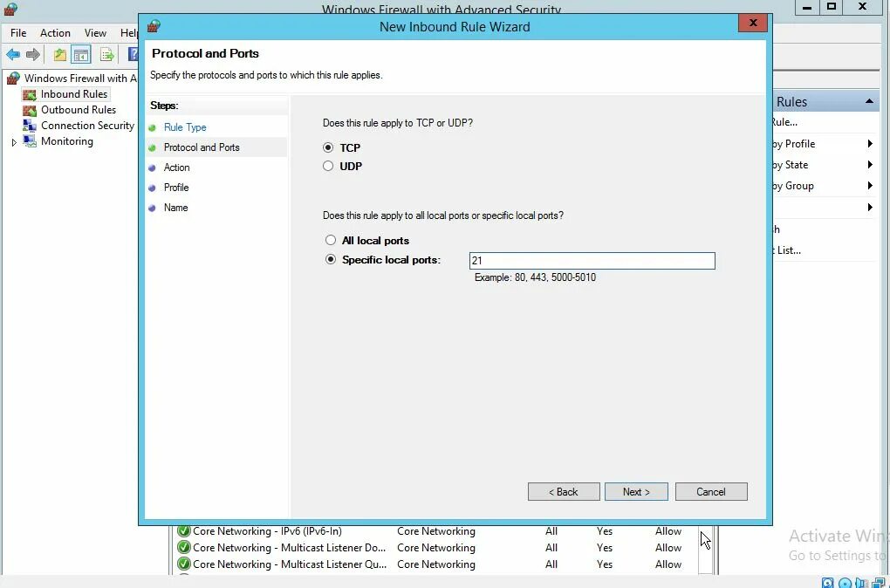890x588 pixels.
Task: Click the Export List toolbar icon
Action: click(106, 54)
